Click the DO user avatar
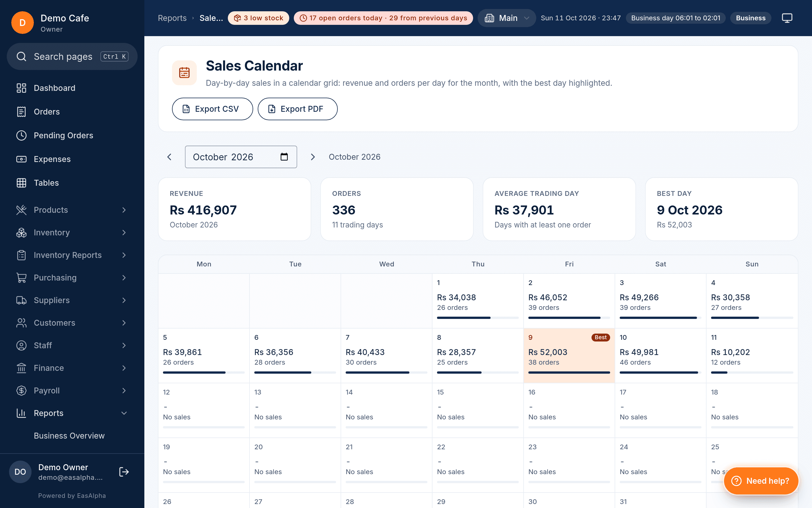The image size is (812, 508). tap(20, 472)
